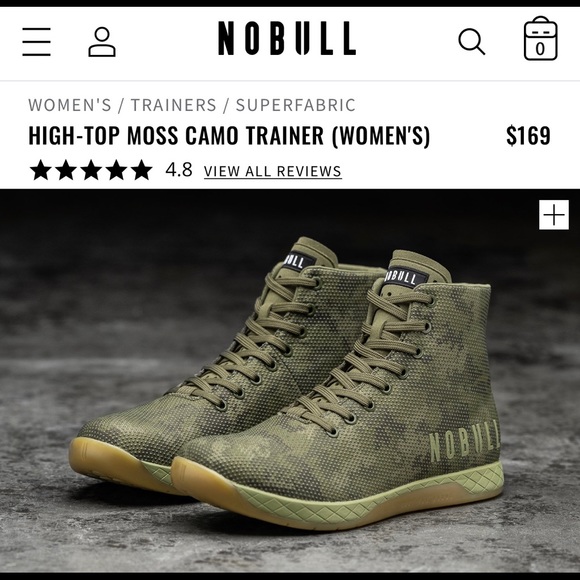Go to the TRAINERS breadcrumb

point(173,105)
